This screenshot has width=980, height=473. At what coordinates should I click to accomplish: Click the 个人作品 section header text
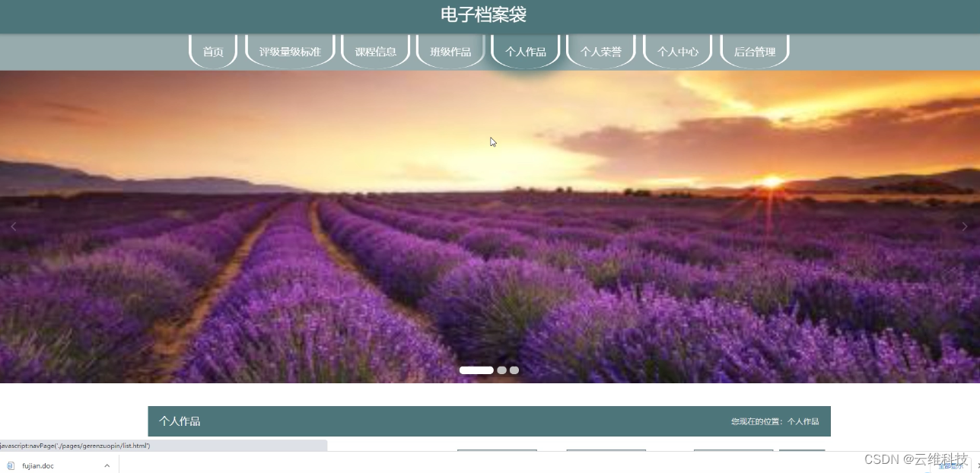click(180, 421)
